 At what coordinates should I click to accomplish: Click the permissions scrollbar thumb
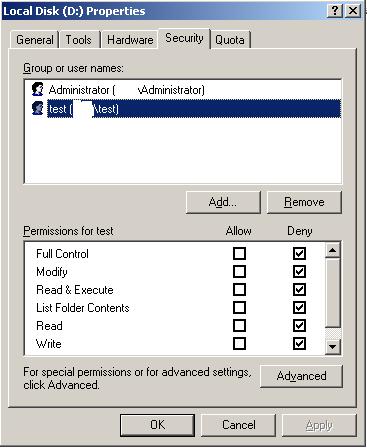pos(332,292)
